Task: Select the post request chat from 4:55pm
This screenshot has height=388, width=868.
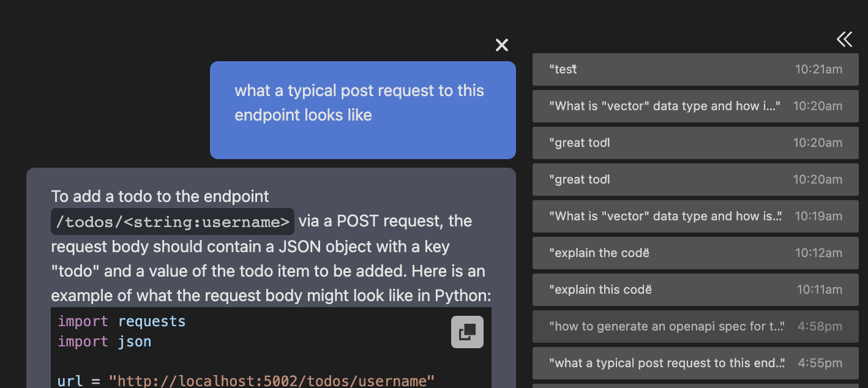Action: (x=695, y=363)
